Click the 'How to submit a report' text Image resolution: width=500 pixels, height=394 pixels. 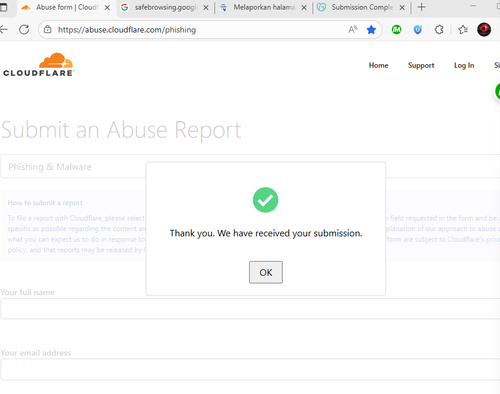click(45, 203)
